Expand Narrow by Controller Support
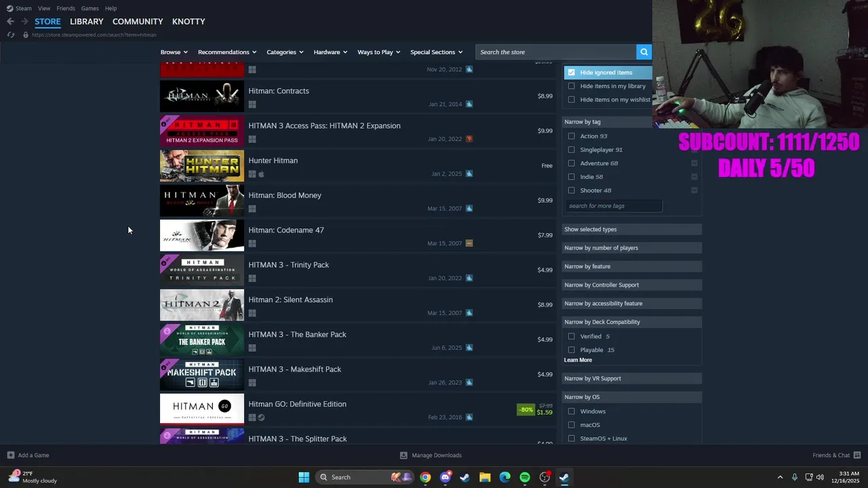Image resolution: width=868 pixels, height=488 pixels. coord(631,285)
